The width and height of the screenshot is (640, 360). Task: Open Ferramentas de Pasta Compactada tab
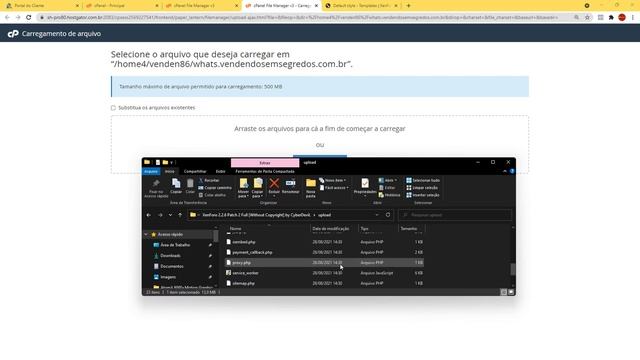point(265,171)
